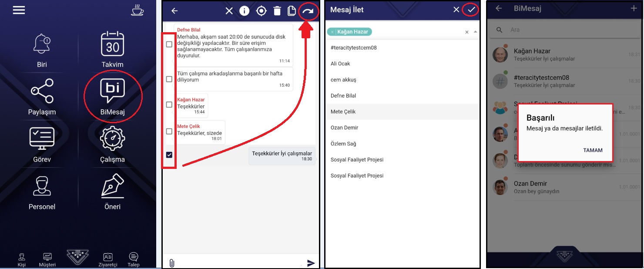The height and width of the screenshot is (269, 644).
Task: Switch to the Ziyaretçi bottom tab
Action: pos(108,259)
